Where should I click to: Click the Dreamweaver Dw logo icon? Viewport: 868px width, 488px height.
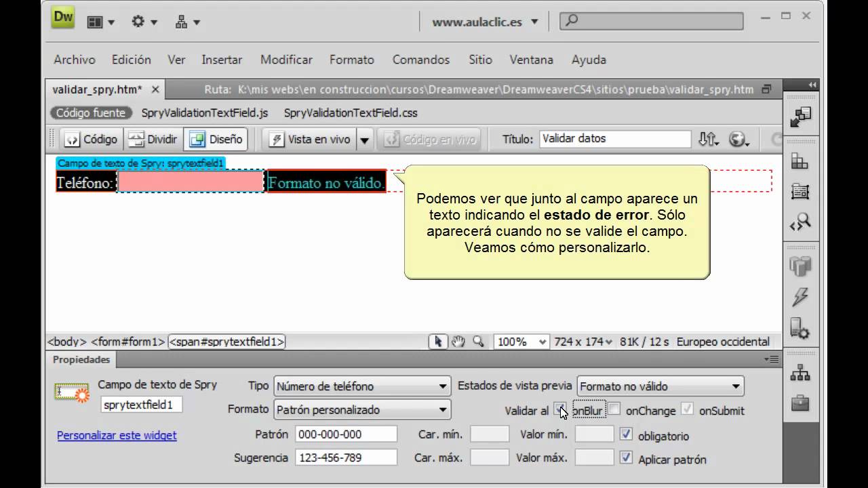coord(63,18)
